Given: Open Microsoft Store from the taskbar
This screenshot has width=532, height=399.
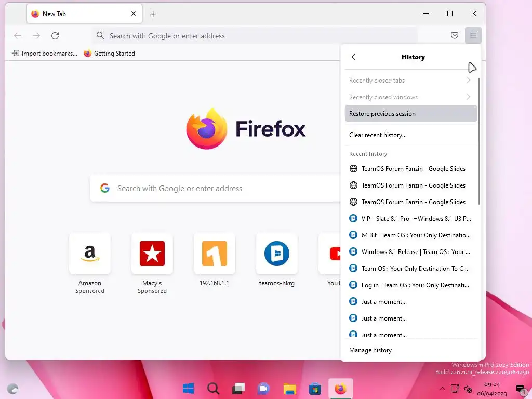Looking at the screenshot, I should click(x=315, y=389).
